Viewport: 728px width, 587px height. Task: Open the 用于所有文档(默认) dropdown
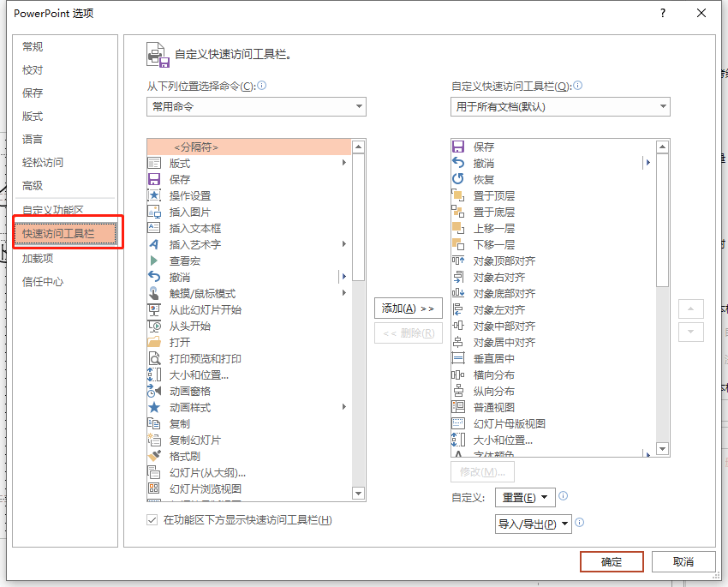pos(560,106)
